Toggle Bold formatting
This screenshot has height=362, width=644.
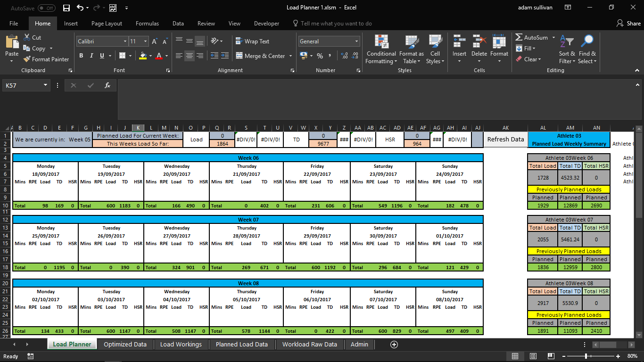pos(81,56)
